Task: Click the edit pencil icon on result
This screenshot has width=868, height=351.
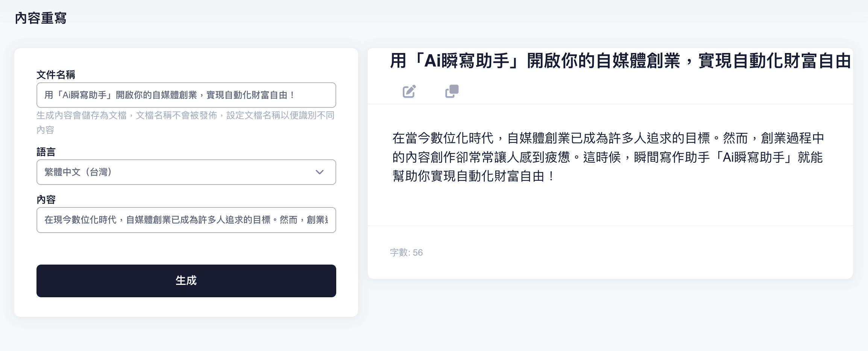Action: point(409,91)
